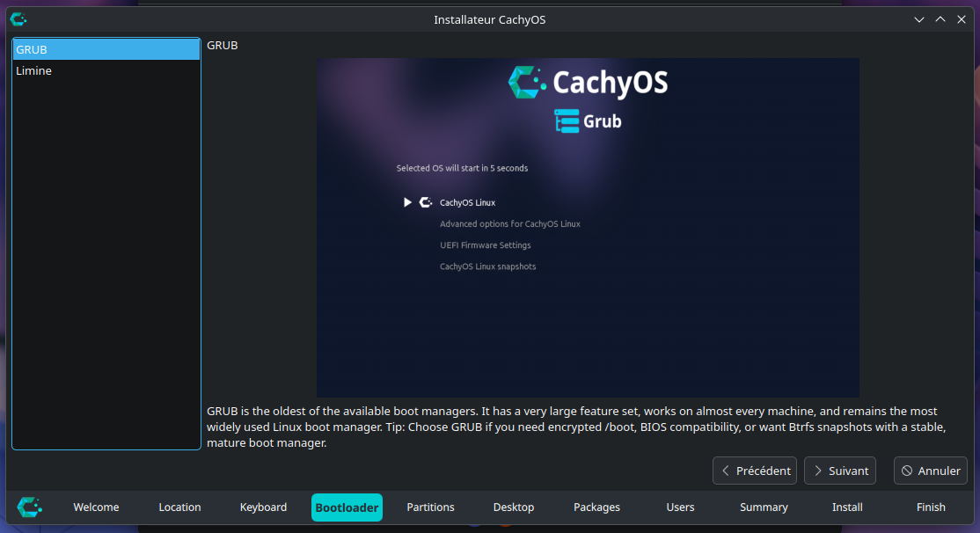Go to the Welcome step
980x533 pixels.
(x=96, y=507)
